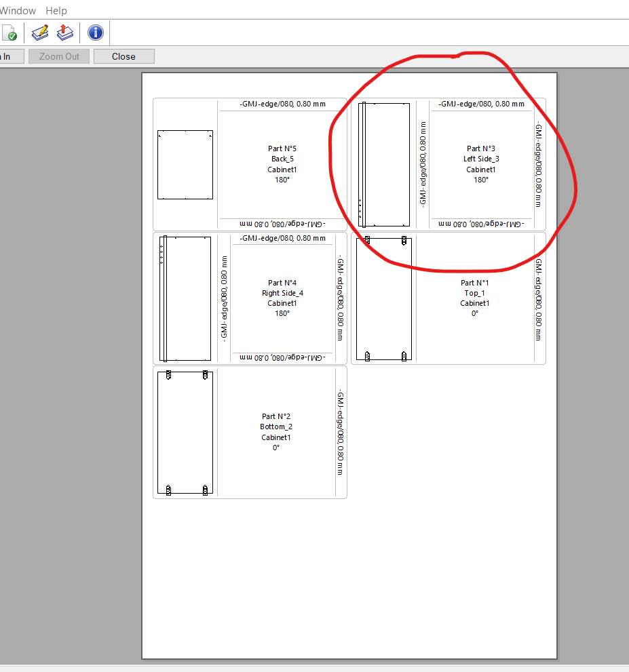Screen dimensions: 629x672
Task: Click the vertical edge text of Top_1 label
Action: pyautogui.click(x=539, y=299)
